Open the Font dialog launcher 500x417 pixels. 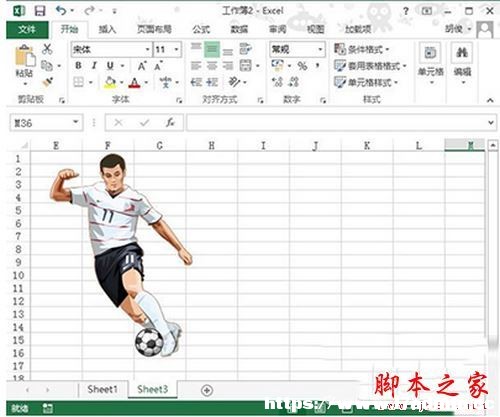tap(180, 100)
